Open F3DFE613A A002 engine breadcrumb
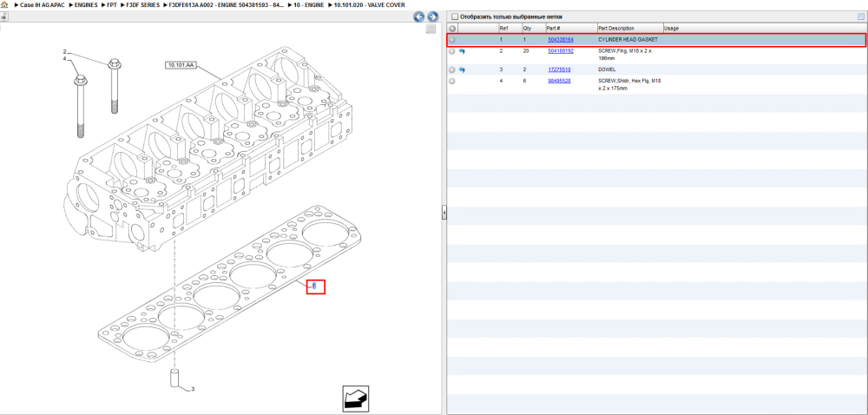This screenshot has height=415, width=868. [227, 4]
